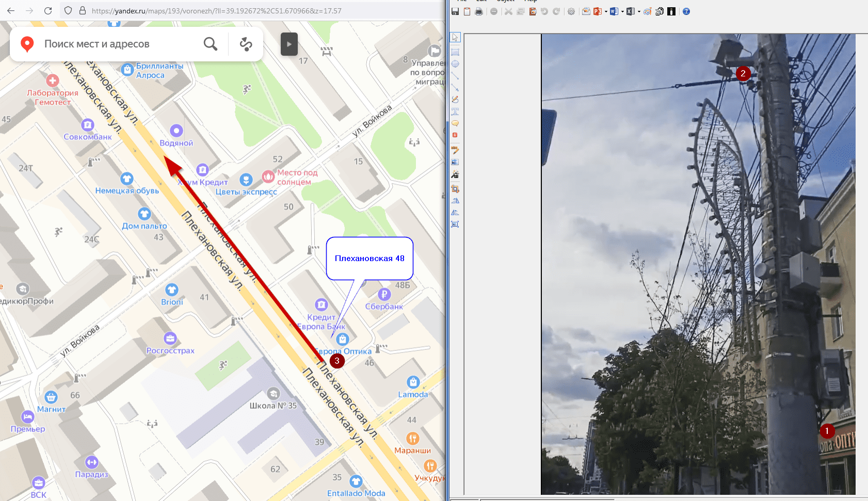This screenshot has height=501, width=868.
Task: Paste object using the editor toolbar paste icon
Action: [533, 11]
